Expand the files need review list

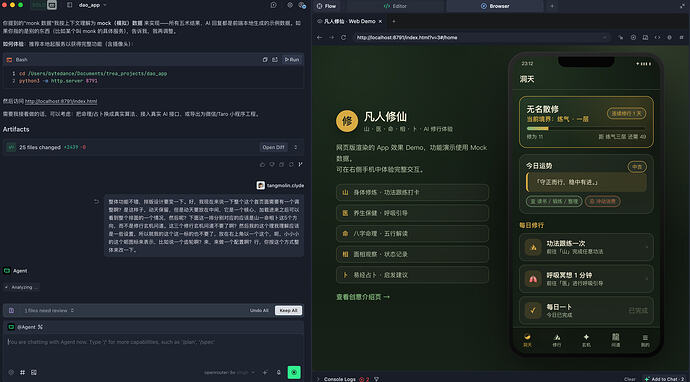(48, 311)
